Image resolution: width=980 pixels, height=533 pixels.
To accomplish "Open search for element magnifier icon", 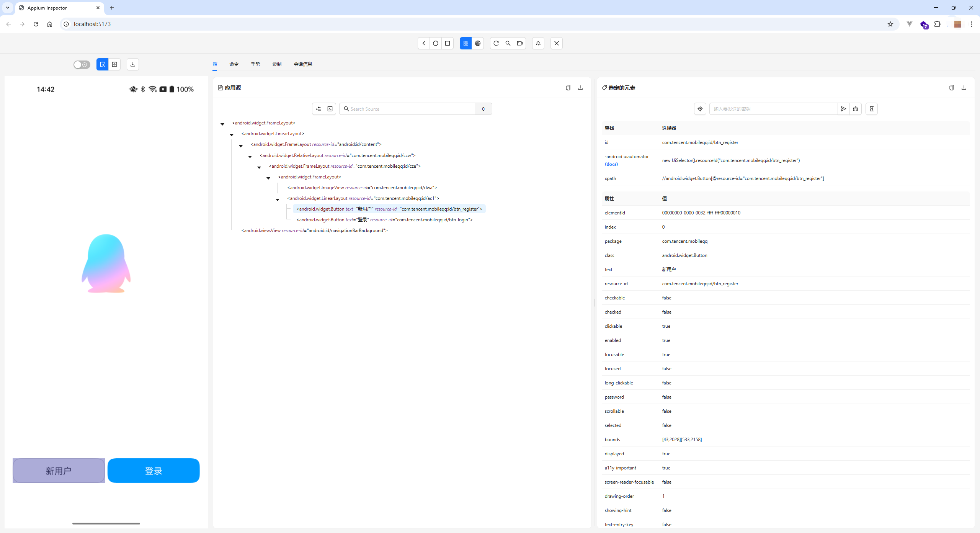I will coord(508,43).
